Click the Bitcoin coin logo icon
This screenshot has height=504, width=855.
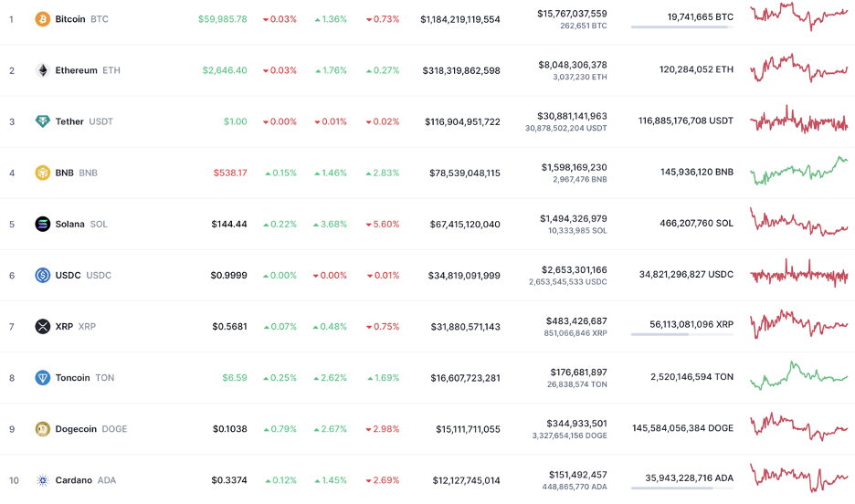click(42, 19)
